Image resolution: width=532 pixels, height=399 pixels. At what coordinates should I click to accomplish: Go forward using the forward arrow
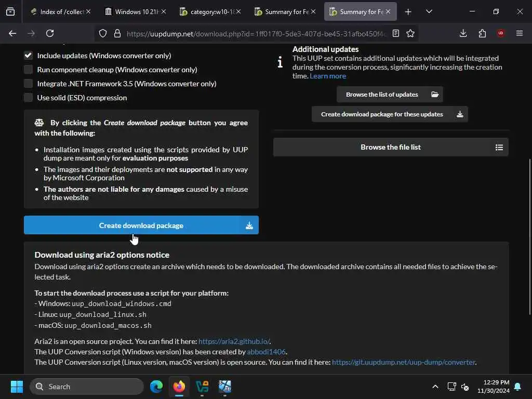[x=31, y=33]
